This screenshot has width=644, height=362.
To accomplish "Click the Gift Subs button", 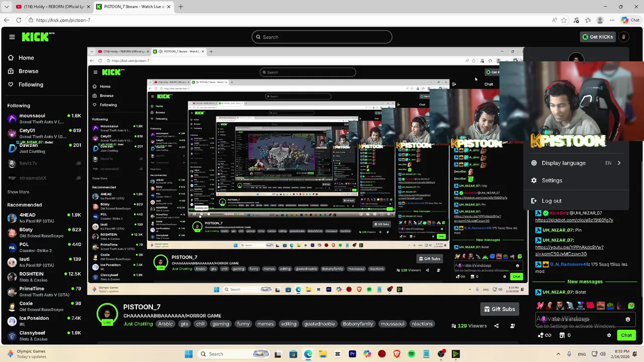I will click(x=500, y=309).
